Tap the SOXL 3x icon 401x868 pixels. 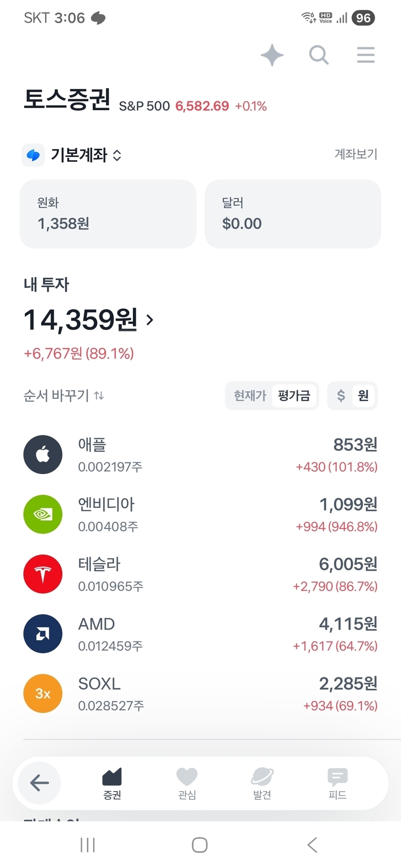43,693
